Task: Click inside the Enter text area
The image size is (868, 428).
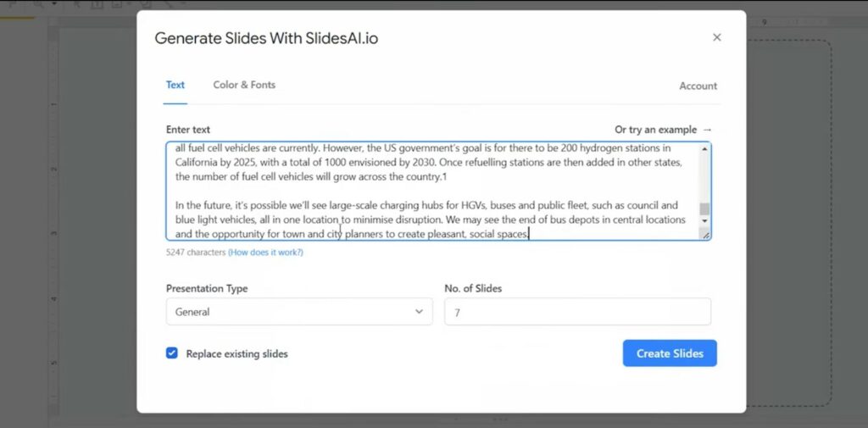Action: click(431, 191)
